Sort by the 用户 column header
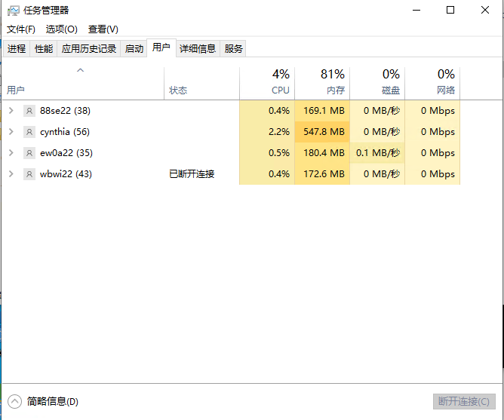Screen dimensions: 504x420 (83, 84)
